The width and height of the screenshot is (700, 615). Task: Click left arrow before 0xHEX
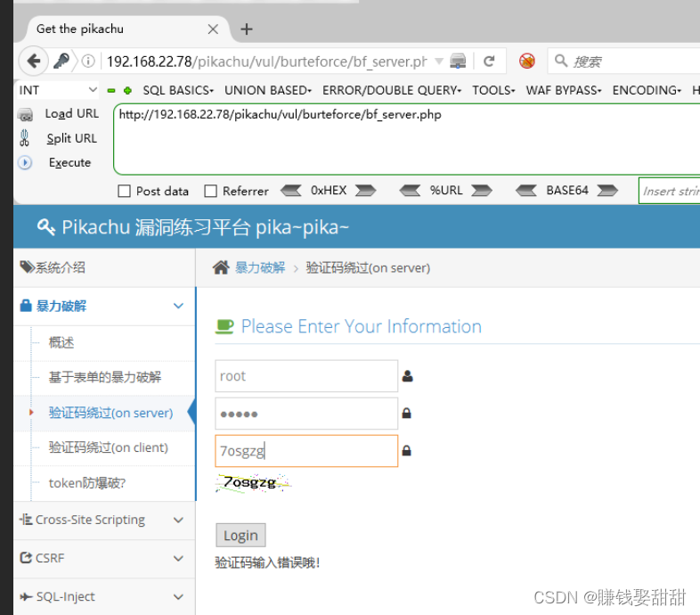click(x=291, y=191)
